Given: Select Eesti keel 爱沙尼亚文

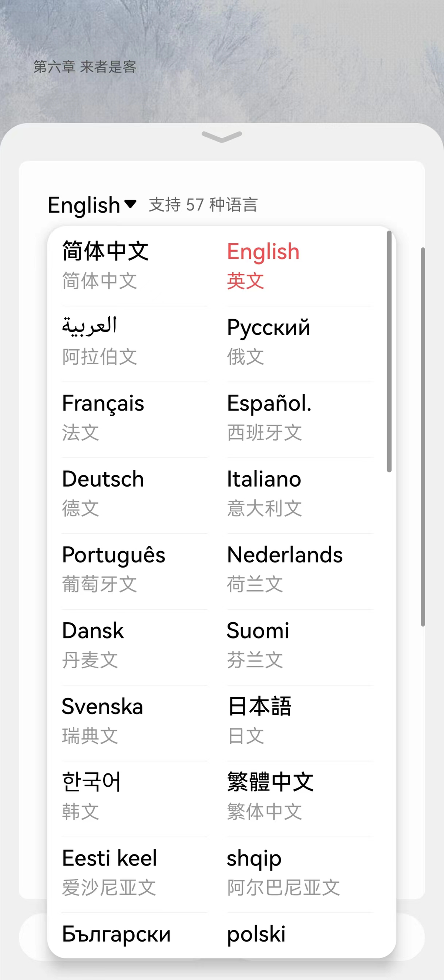Looking at the screenshot, I should 134,872.
